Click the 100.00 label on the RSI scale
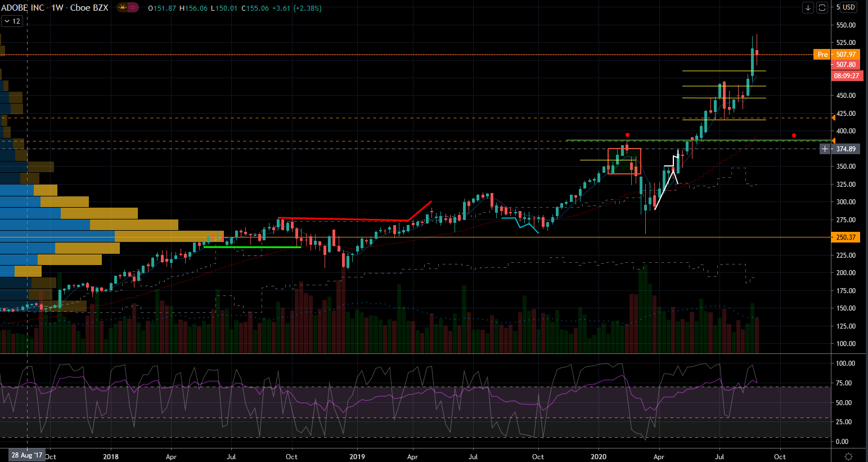 tap(846, 364)
